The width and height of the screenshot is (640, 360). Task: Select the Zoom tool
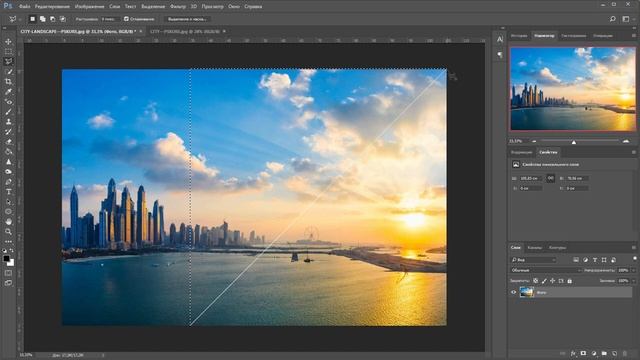point(8,232)
